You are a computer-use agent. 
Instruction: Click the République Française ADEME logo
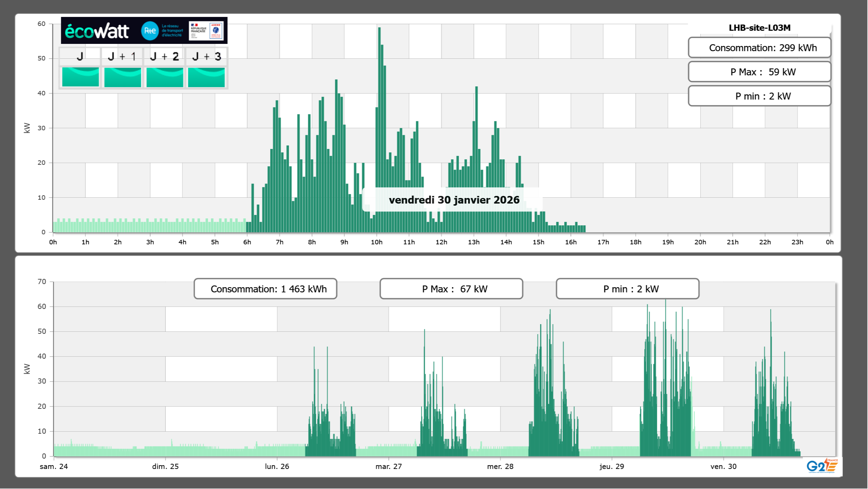pyautogui.click(x=206, y=31)
